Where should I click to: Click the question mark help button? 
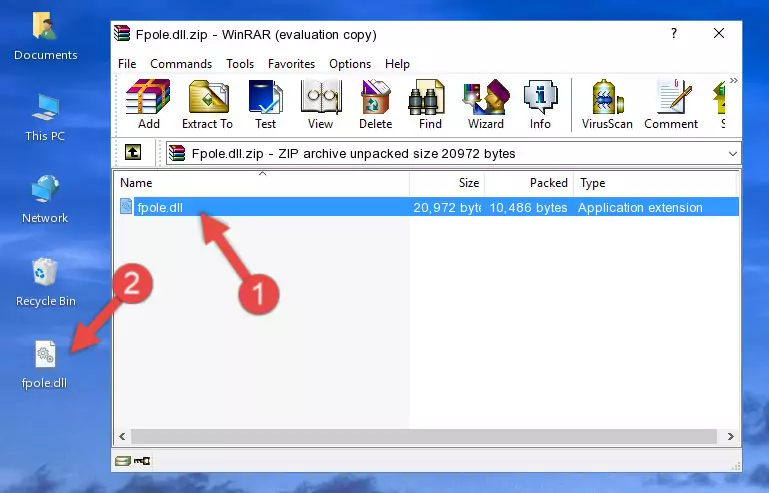tap(674, 33)
